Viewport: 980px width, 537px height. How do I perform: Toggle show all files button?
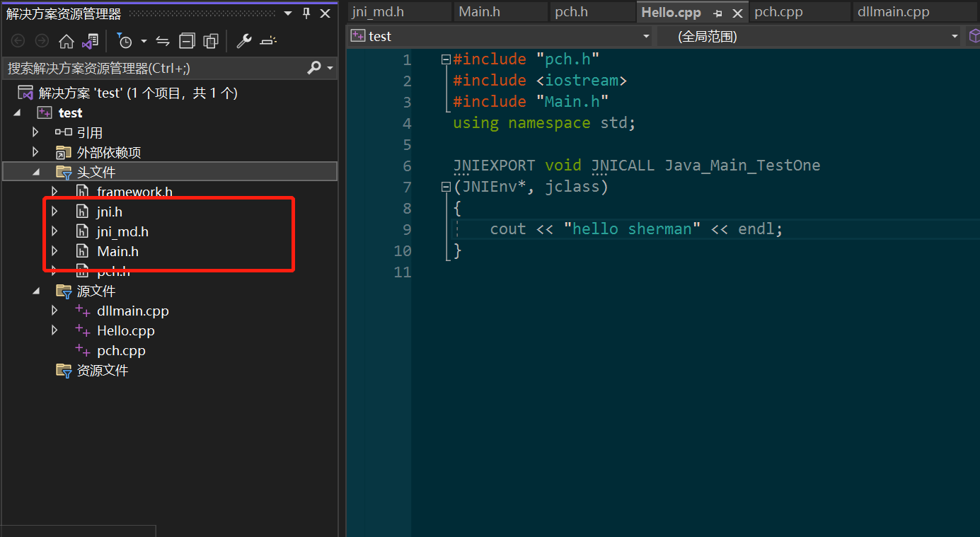point(211,41)
